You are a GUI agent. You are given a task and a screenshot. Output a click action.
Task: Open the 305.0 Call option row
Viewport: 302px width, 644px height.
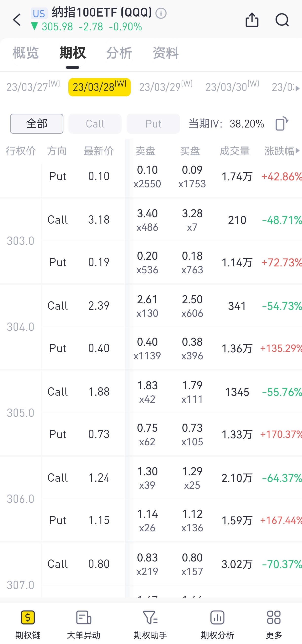point(150,392)
